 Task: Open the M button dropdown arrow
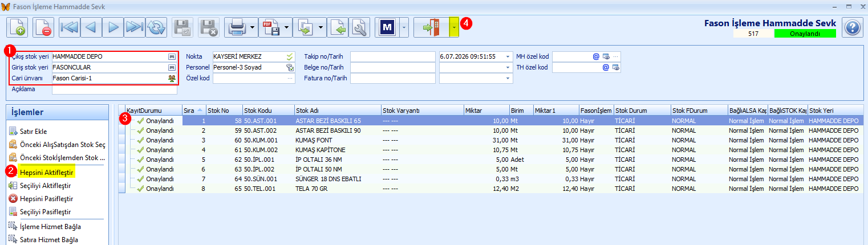404,27
